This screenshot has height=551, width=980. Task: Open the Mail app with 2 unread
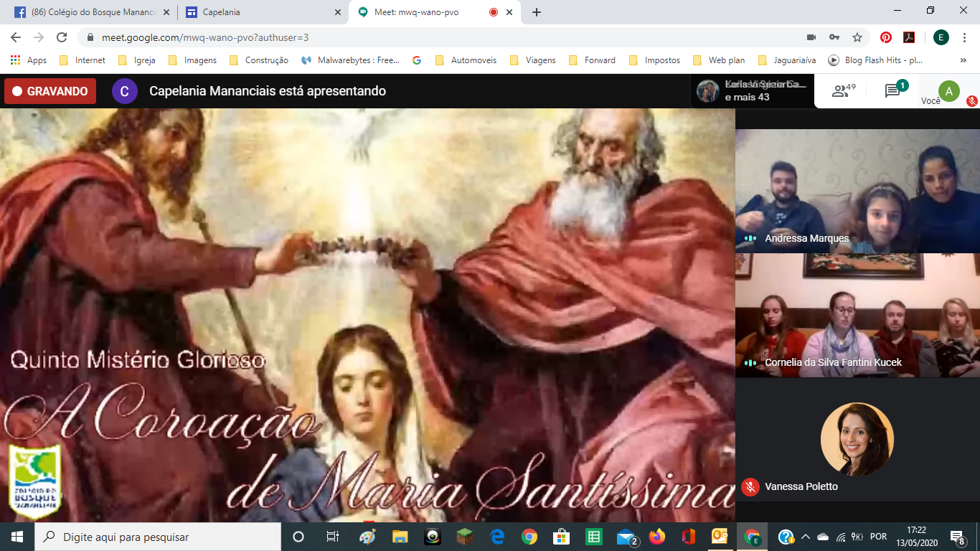coord(626,537)
